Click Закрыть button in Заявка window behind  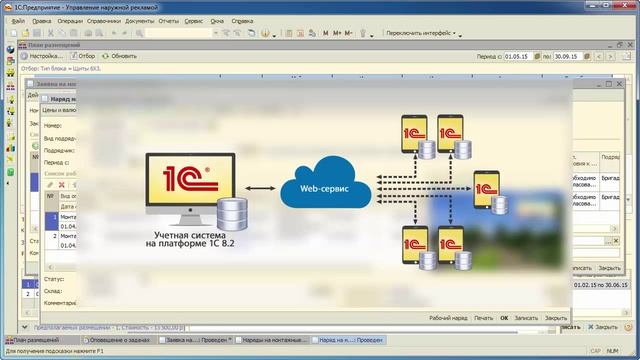pyautogui.click(x=609, y=268)
